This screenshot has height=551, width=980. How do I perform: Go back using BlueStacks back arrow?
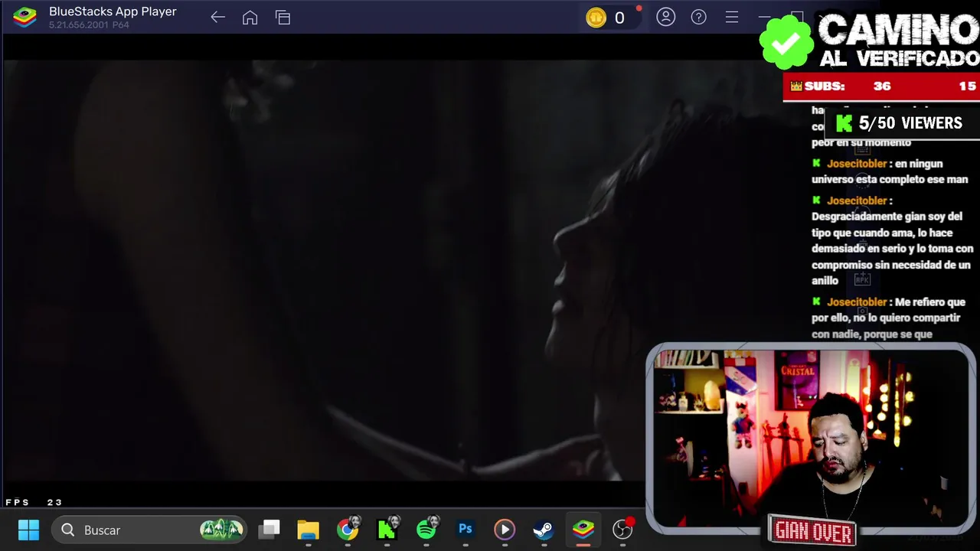(x=217, y=18)
